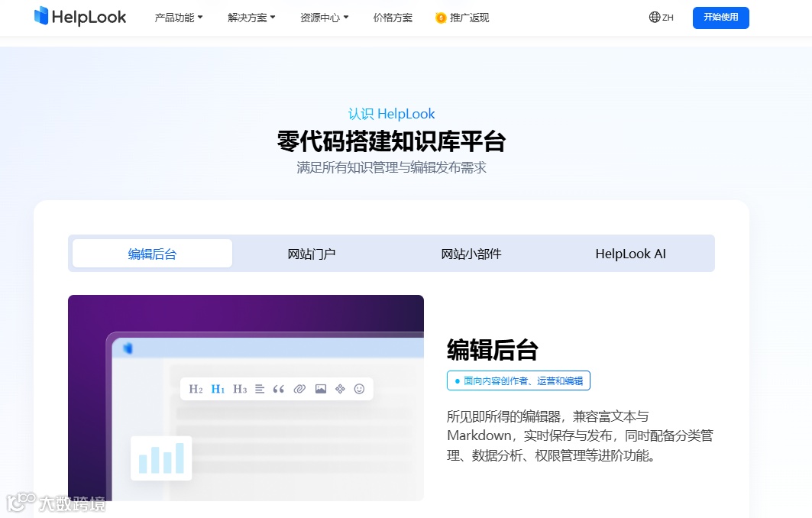Image resolution: width=812 pixels, height=518 pixels.
Task: Insert a hyperlink using the link icon
Action: 300,389
